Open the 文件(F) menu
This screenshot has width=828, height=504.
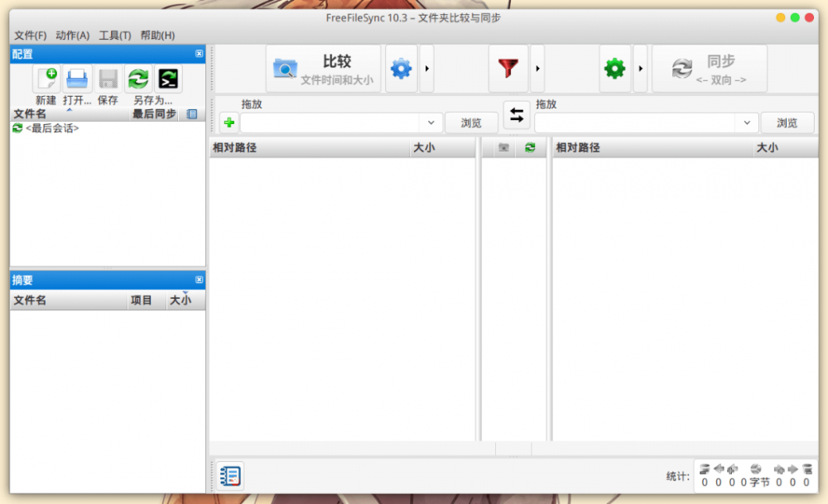(x=30, y=36)
